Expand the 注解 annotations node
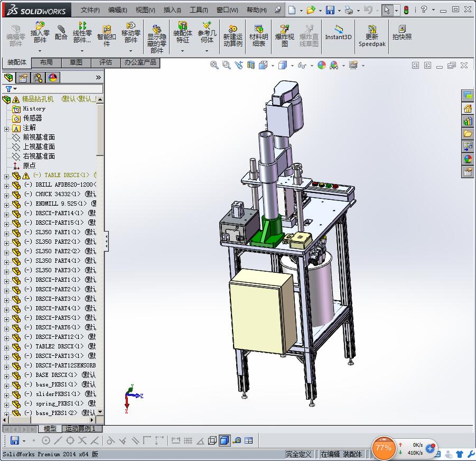 tap(6, 129)
